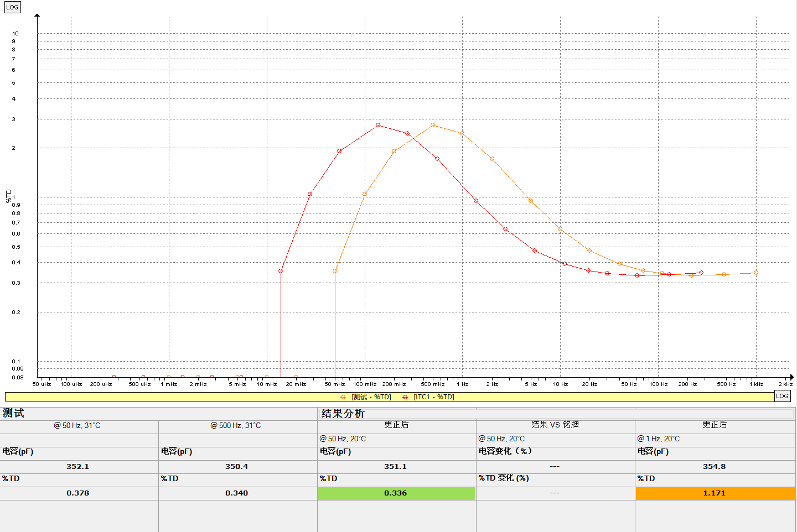Screen dimensions: 797x532
Task: Select the peak data point of the orange curve
Action: [x=432, y=125]
